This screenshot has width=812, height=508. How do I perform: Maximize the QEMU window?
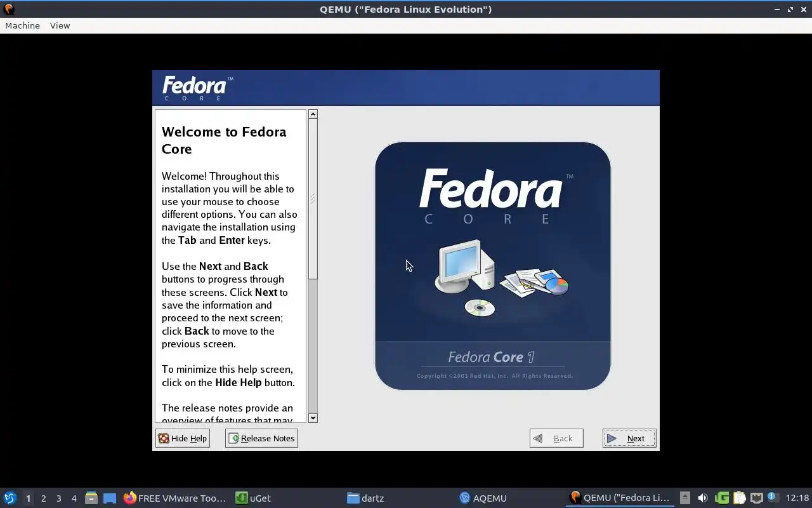790,10
